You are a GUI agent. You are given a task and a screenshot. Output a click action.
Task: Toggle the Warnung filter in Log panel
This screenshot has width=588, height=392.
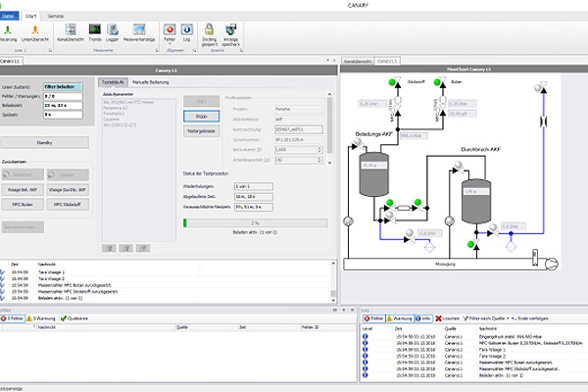pyautogui.click(x=399, y=318)
